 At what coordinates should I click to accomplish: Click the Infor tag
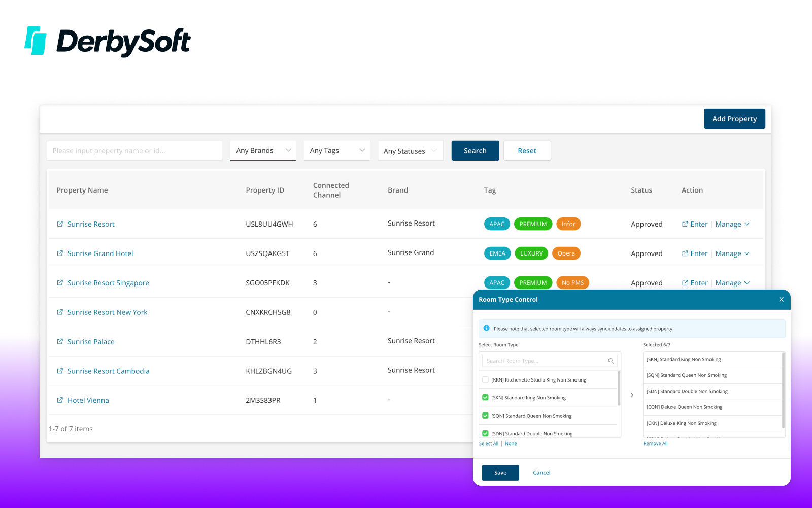pyautogui.click(x=568, y=224)
